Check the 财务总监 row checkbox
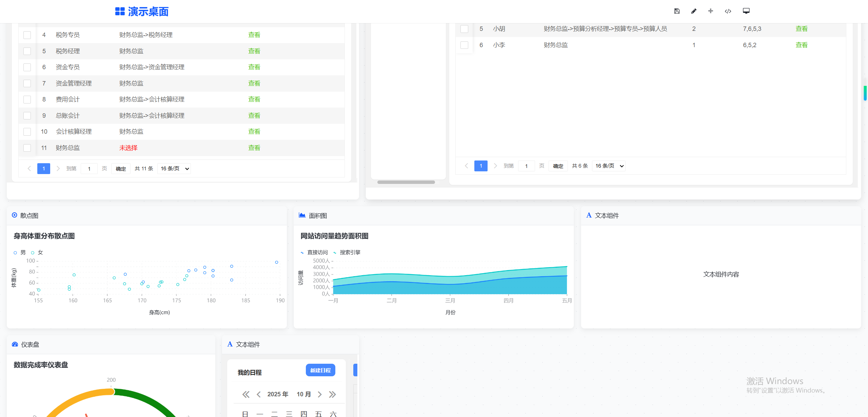868x417 pixels. [x=27, y=148]
